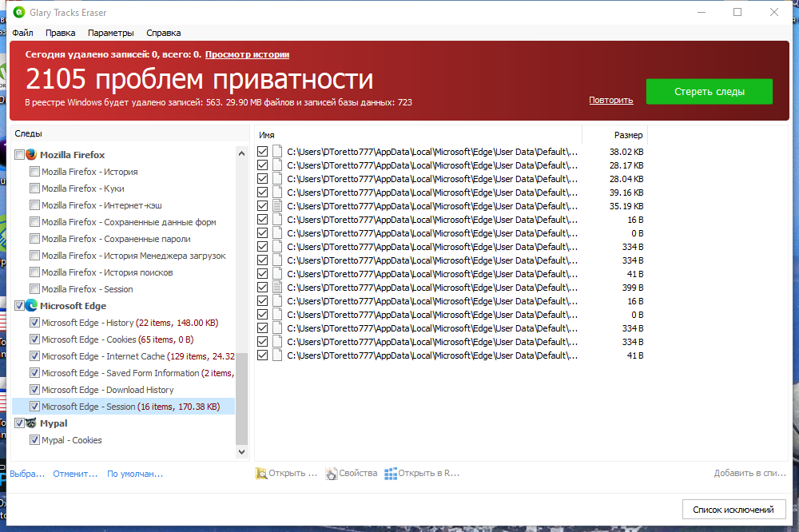The width and height of the screenshot is (799, 532).
Task: Enable Mozilla Firefox - Куки checkbox
Action: tap(34, 188)
